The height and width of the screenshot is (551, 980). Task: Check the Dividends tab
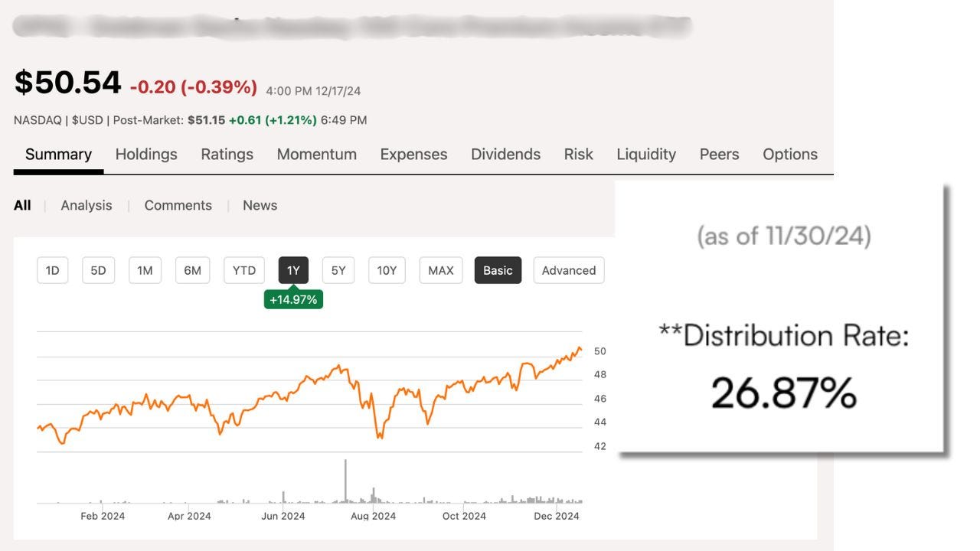click(x=505, y=154)
